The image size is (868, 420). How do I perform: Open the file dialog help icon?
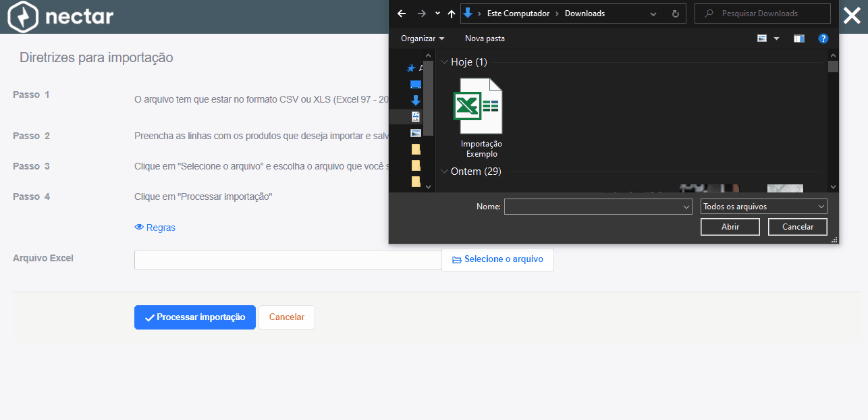tap(823, 38)
